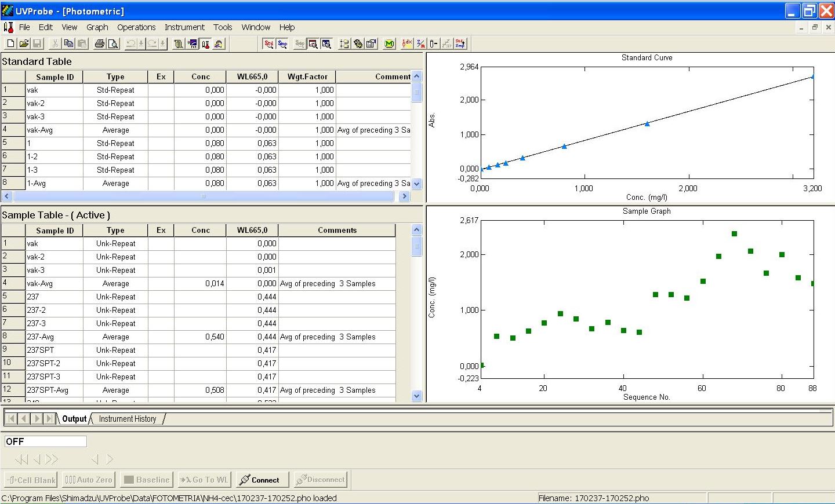Open the Operations menu
This screenshot has height=504, width=835.
[136, 27]
